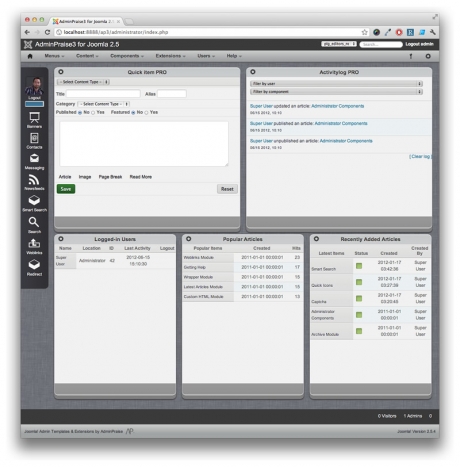Click Quick Item PRO panel circle icon
460x467 pixels.
pos(61,72)
